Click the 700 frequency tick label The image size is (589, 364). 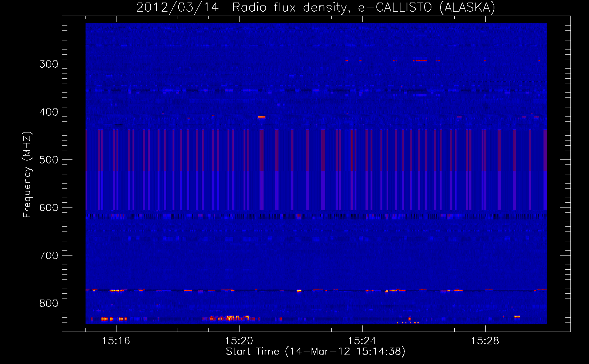pos(49,256)
